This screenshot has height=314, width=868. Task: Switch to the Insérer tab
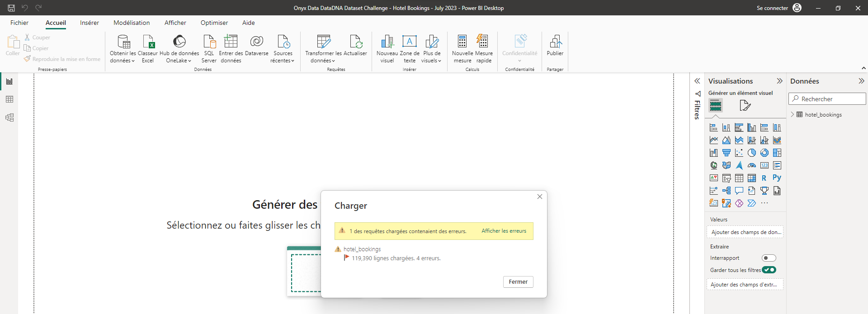[x=90, y=23]
